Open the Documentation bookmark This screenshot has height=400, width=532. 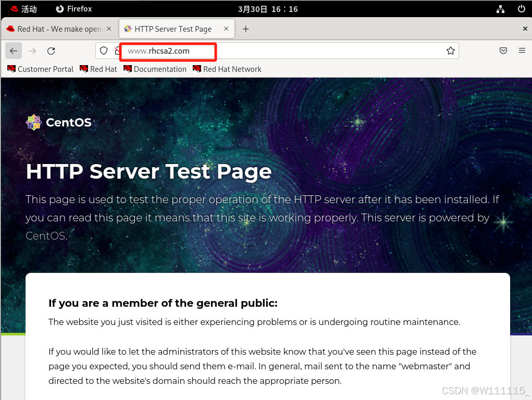pyautogui.click(x=155, y=69)
